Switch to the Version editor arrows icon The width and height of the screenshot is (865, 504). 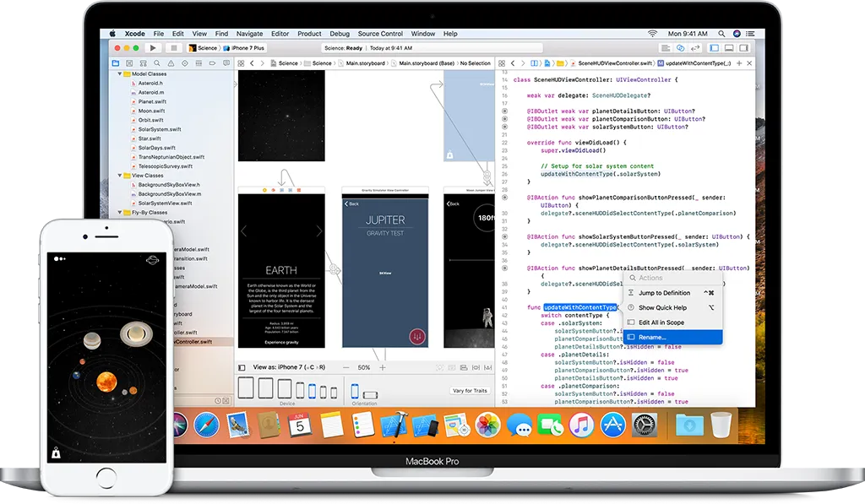[x=696, y=48]
